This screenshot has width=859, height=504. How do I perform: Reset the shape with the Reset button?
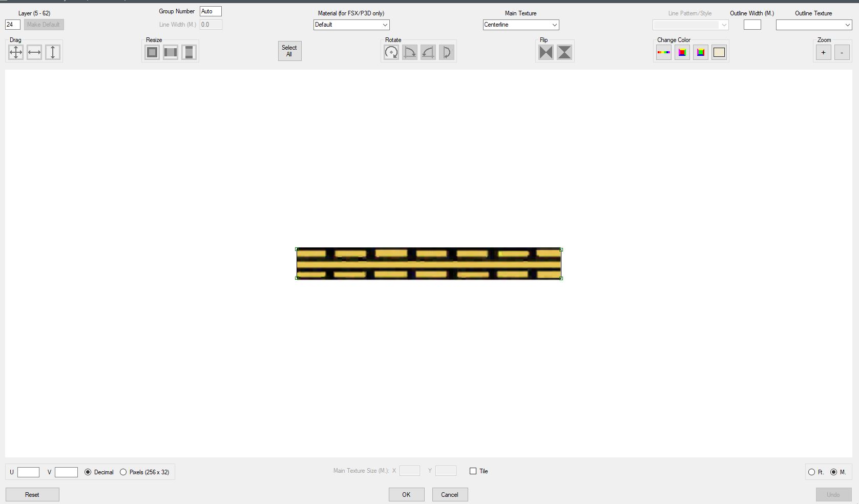(x=32, y=495)
